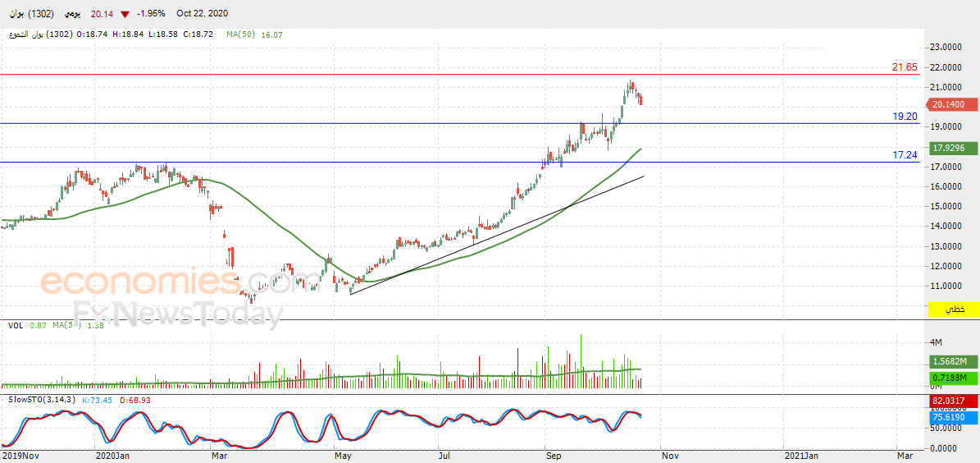Click the green 17.9296 MA price tag
Screen dimensions: 980x463
(x=954, y=149)
